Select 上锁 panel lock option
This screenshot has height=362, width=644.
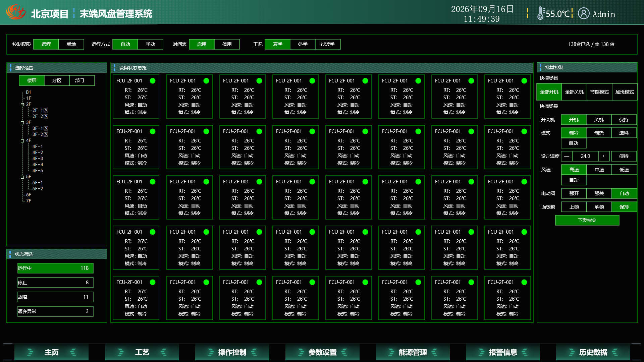pos(574,207)
